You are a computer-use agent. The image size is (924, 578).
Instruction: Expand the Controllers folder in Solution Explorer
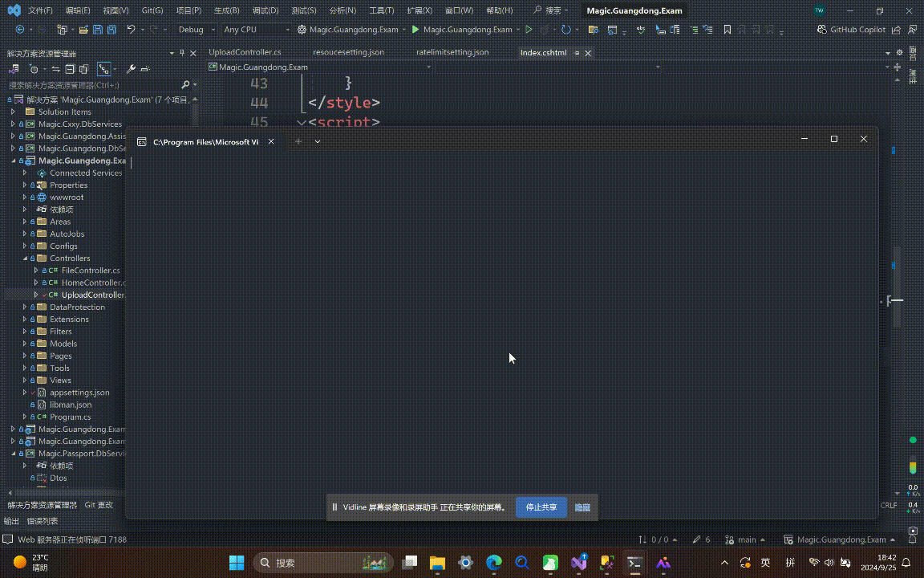coord(24,258)
